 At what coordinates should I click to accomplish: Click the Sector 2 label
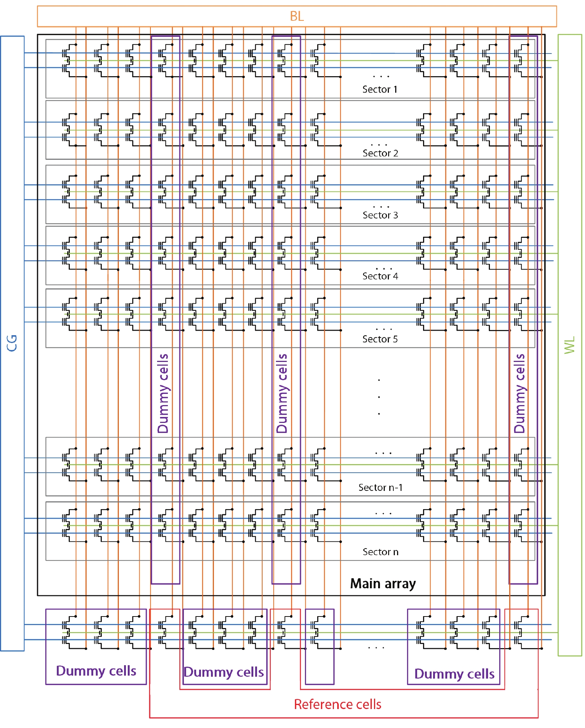click(380, 153)
